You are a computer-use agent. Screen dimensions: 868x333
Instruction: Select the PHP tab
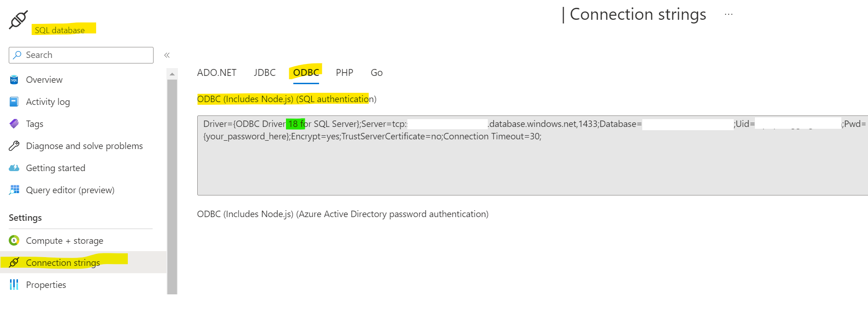tap(344, 73)
